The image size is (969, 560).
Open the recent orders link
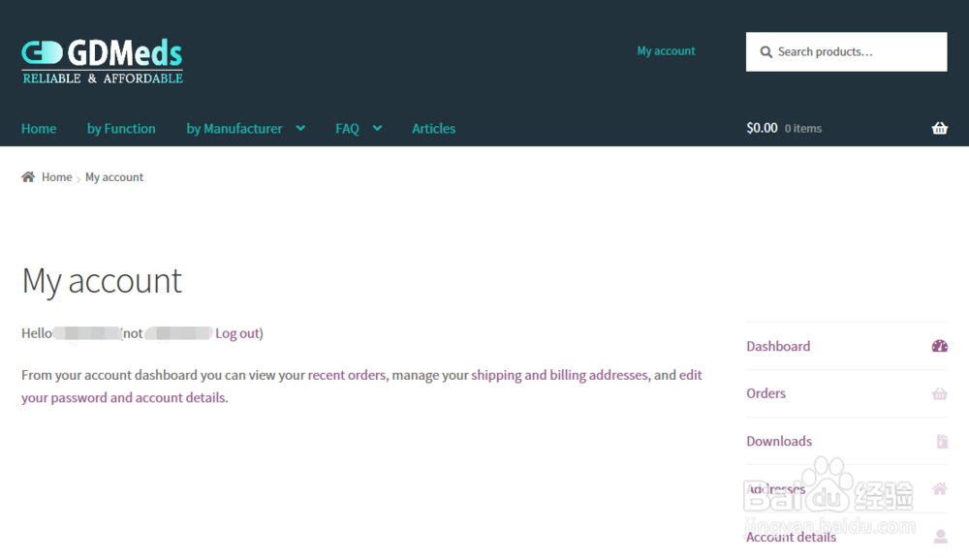(x=346, y=375)
